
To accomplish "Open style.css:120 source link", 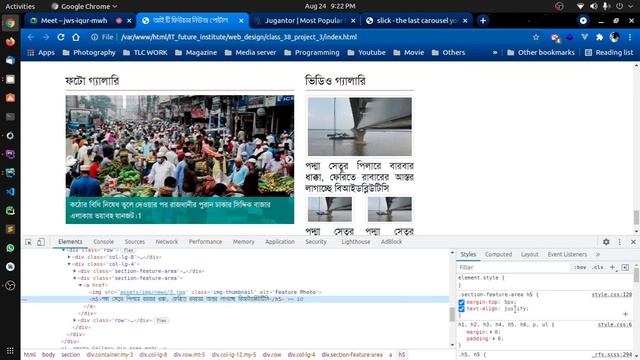I will pos(611,294).
